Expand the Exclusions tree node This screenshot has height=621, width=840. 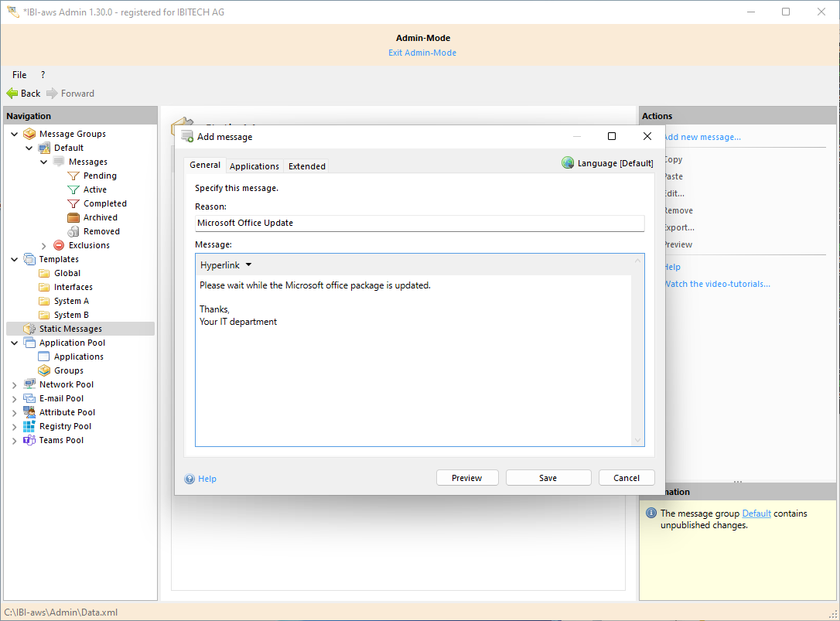[44, 246]
